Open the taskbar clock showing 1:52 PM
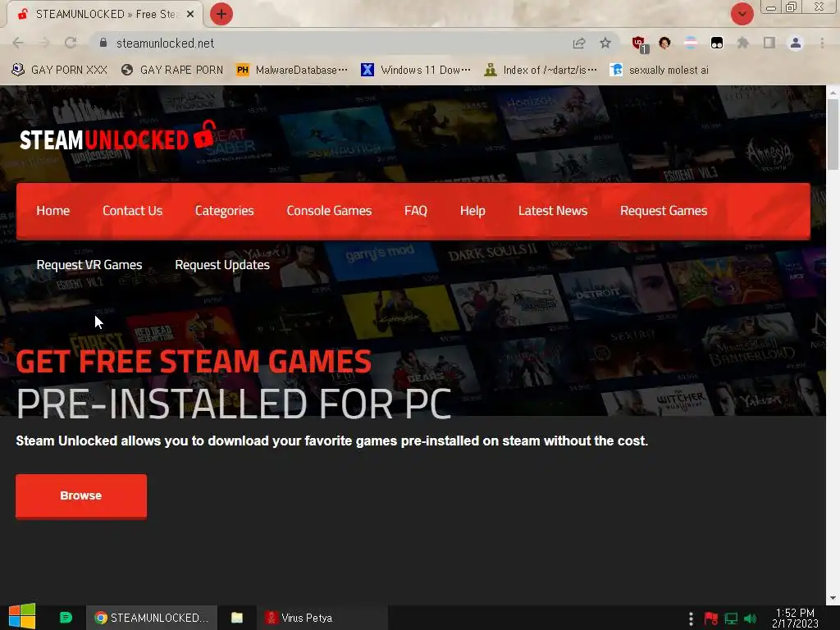Viewport: 840px width, 630px height. pos(795,618)
